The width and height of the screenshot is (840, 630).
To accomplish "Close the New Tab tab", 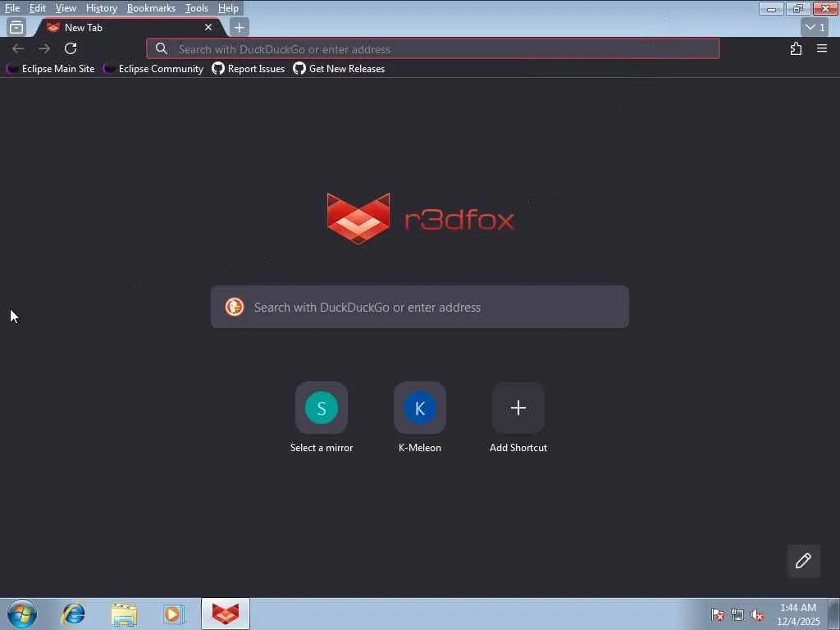I will coord(208,27).
